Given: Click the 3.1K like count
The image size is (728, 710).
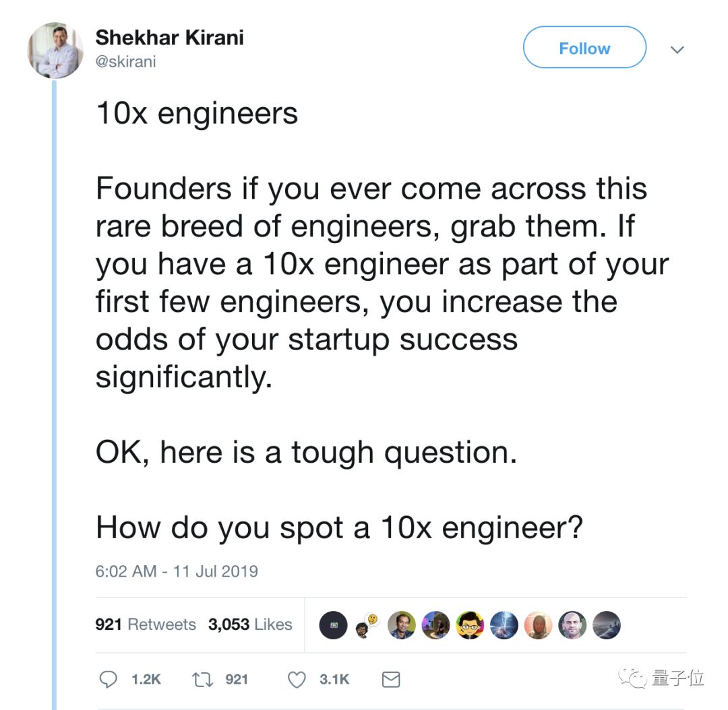Looking at the screenshot, I should tap(334, 680).
